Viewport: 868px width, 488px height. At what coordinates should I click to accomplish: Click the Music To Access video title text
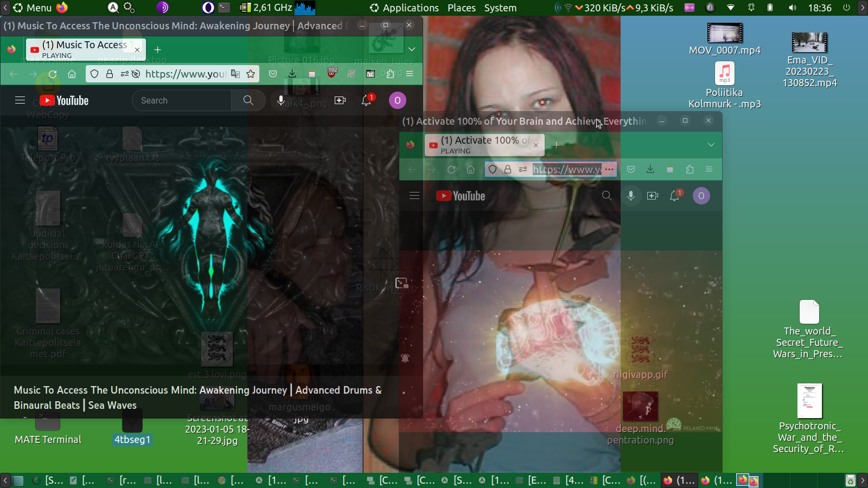pyautogui.click(x=198, y=397)
